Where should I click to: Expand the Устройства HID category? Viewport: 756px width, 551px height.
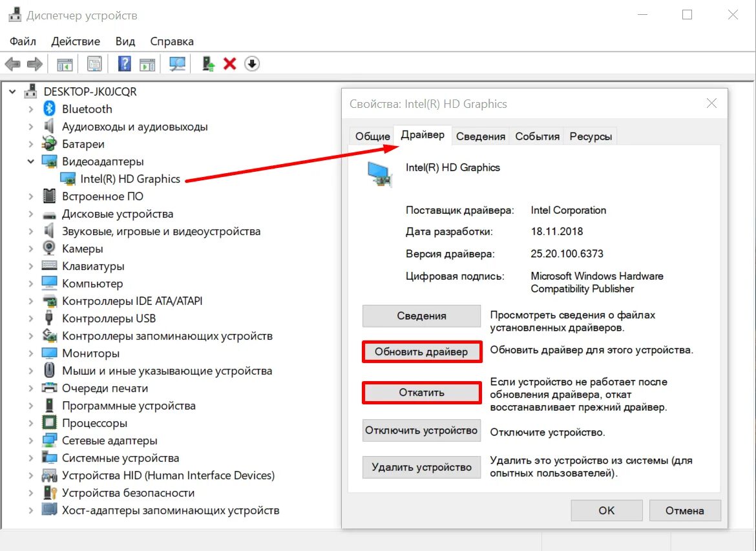pos(31,475)
